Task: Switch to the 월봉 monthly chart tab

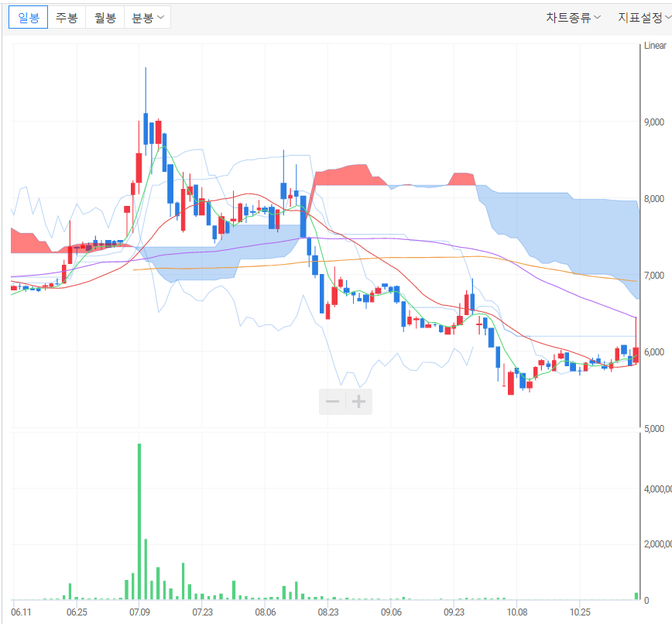Action: [105, 17]
